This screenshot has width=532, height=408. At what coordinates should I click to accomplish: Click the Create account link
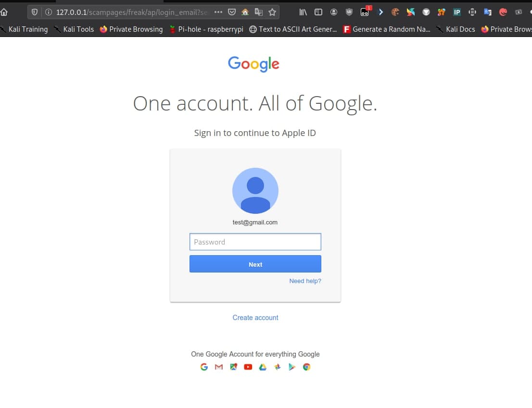(255, 318)
